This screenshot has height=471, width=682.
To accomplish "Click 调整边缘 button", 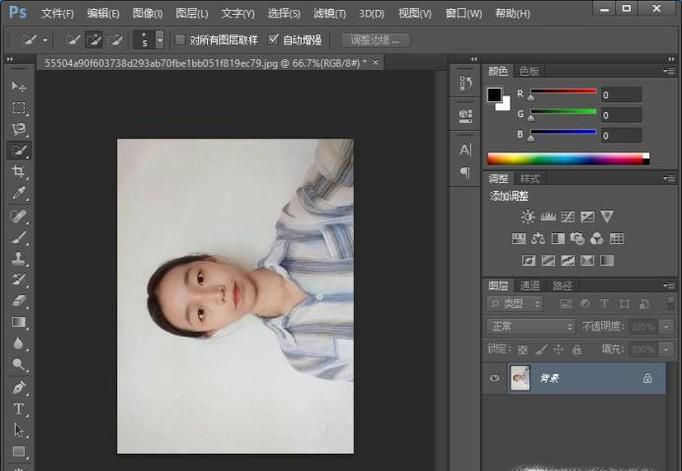I will pos(375,40).
